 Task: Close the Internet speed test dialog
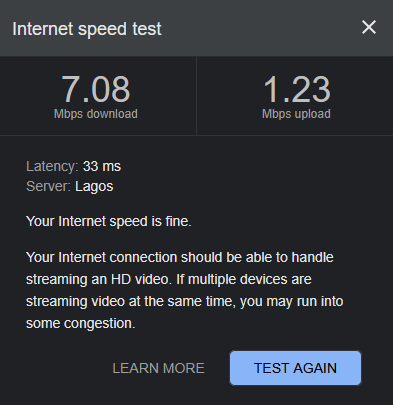click(369, 27)
